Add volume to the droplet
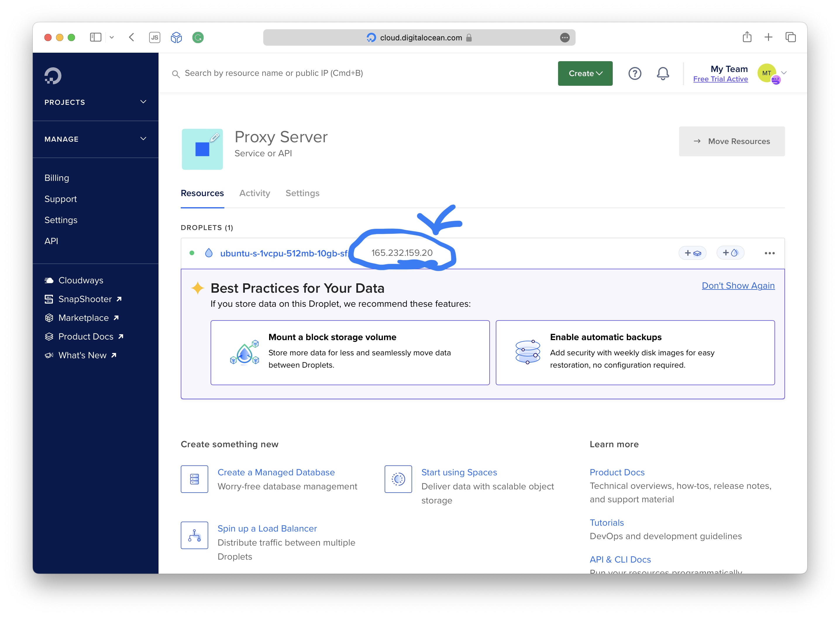840x617 pixels. (692, 253)
